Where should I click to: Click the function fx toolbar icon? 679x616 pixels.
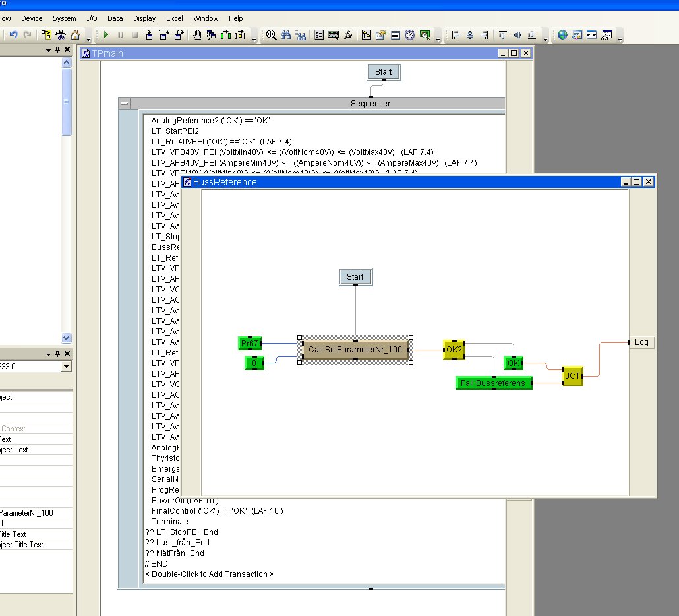349,35
